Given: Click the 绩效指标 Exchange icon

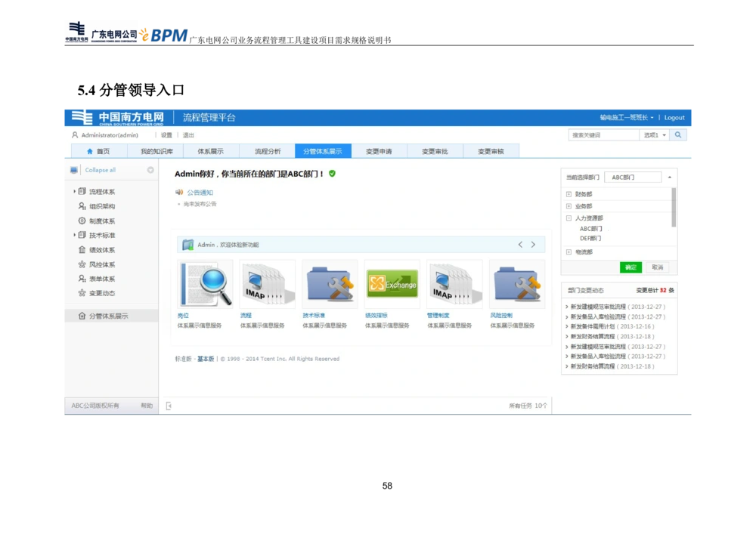Looking at the screenshot, I should coord(392,285).
